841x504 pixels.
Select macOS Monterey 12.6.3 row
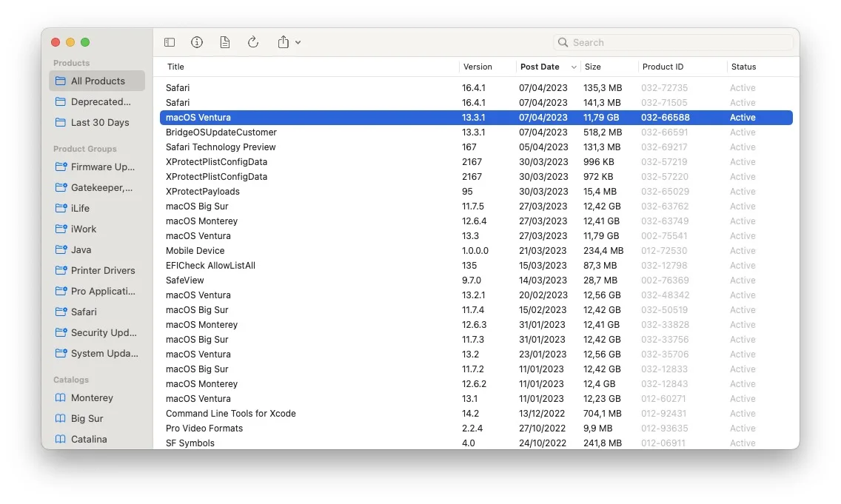476,325
